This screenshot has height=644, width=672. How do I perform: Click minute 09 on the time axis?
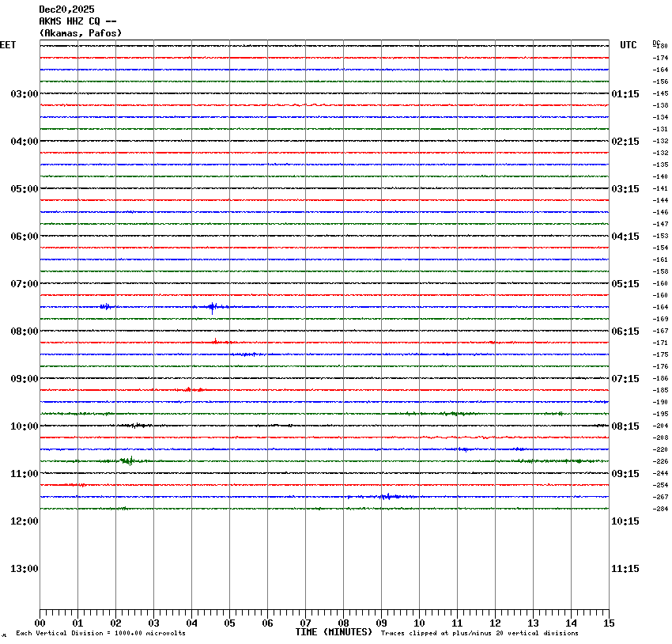coord(381,623)
